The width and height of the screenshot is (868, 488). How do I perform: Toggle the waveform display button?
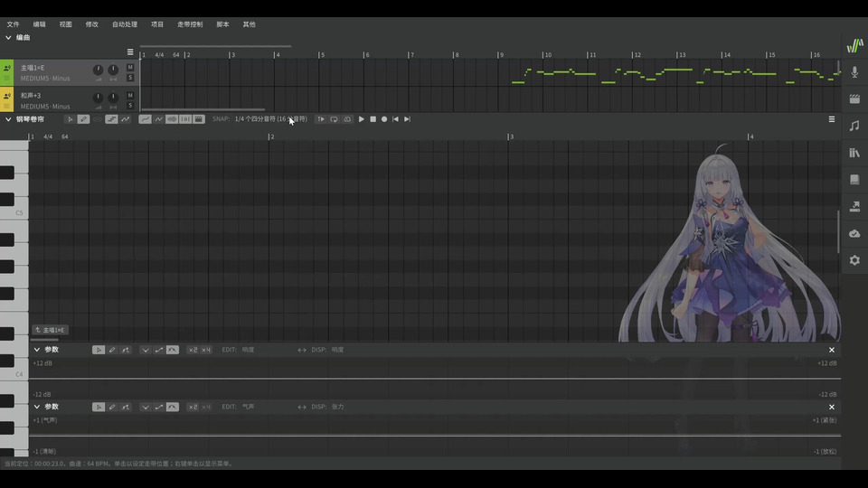tap(172, 119)
